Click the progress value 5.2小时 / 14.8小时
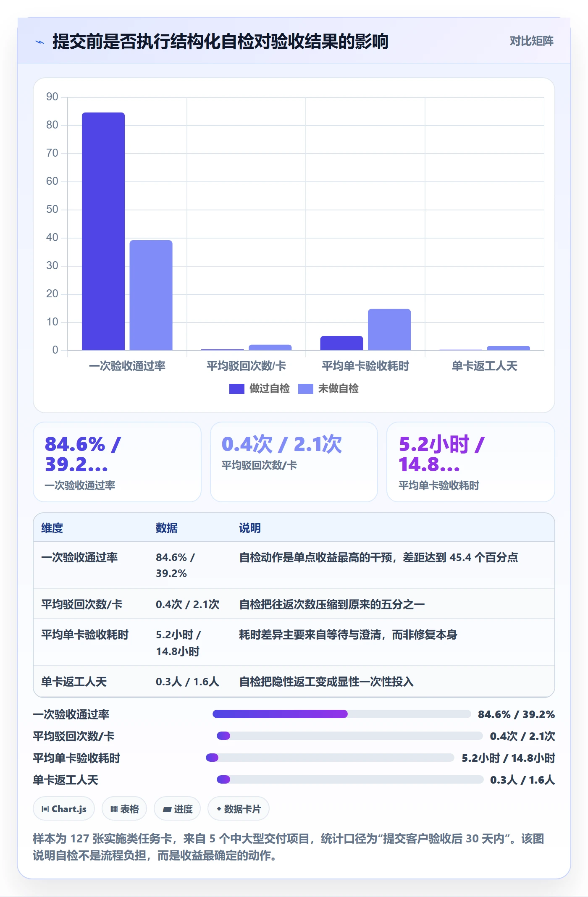 pos(508,758)
